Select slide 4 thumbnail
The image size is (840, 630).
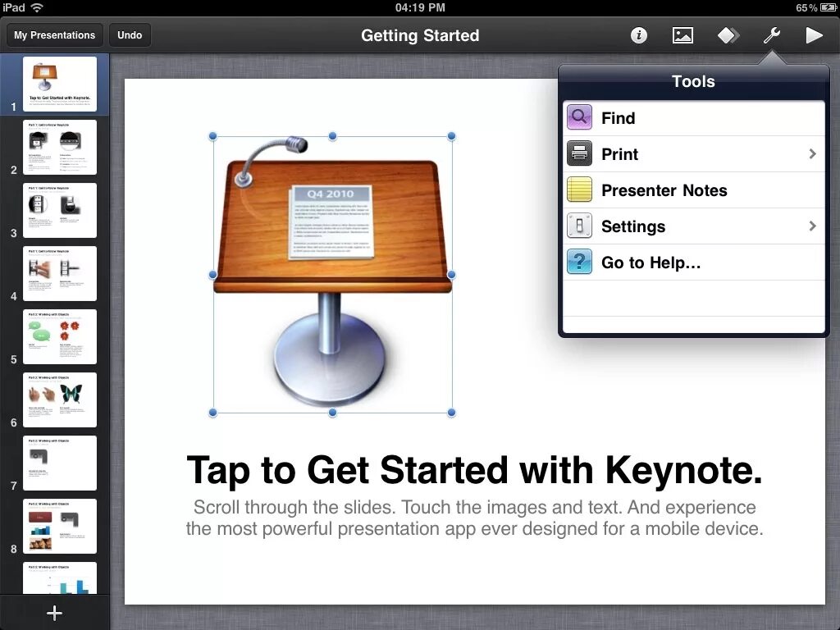[x=59, y=273]
